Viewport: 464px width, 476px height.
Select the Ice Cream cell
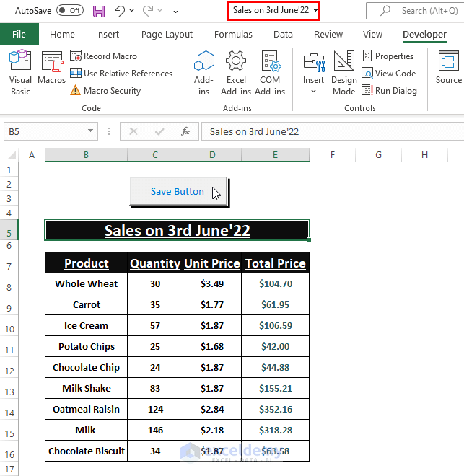87,325
